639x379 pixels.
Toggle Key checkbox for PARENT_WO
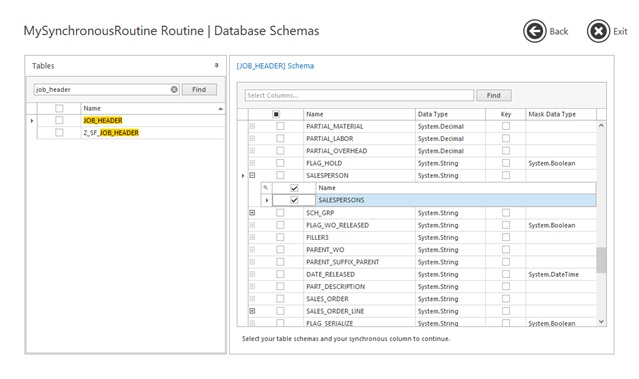pyautogui.click(x=506, y=249)
